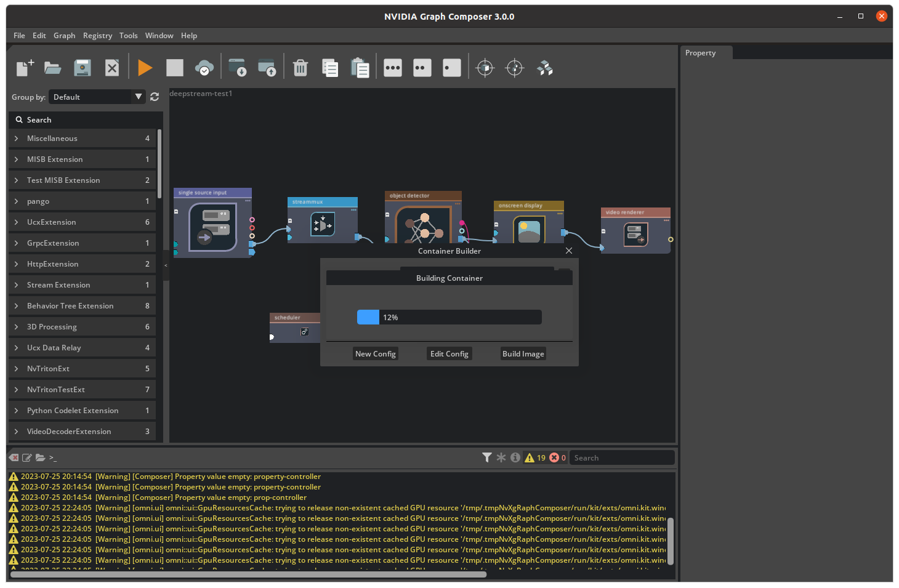Save the graph using floppy icon

83,68
